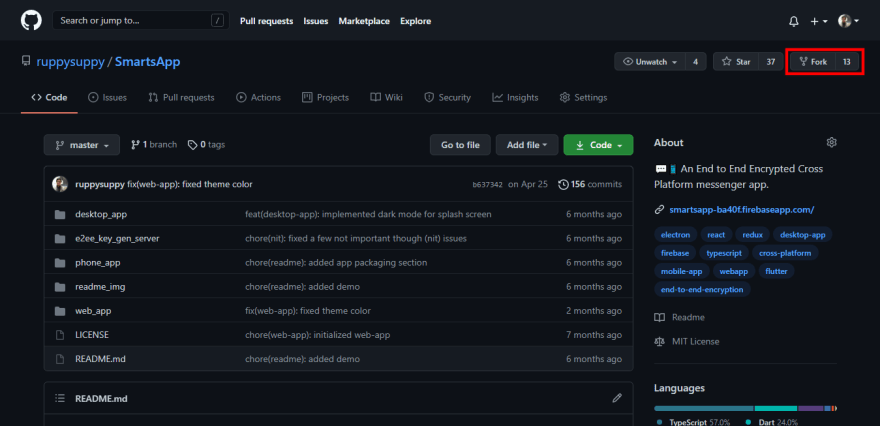Switch to the Insights tab

coord(515,98)
